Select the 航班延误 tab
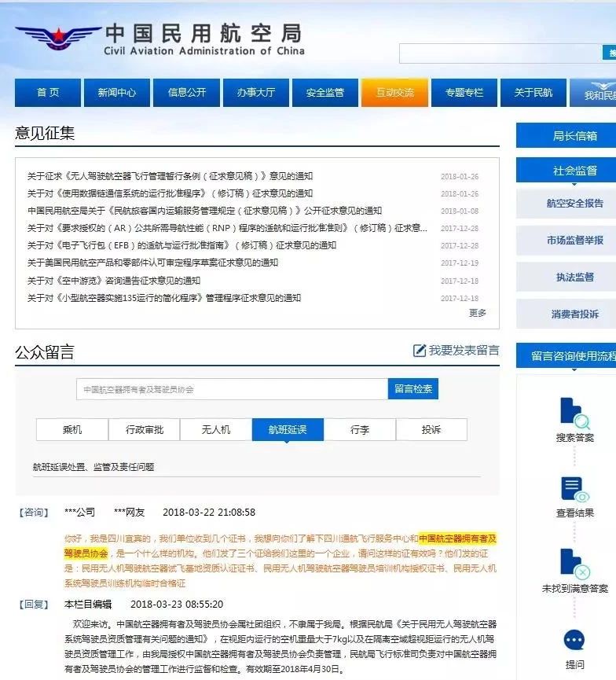Image resolution: width=616 pixels, height=680 pixels. point(288,430)
